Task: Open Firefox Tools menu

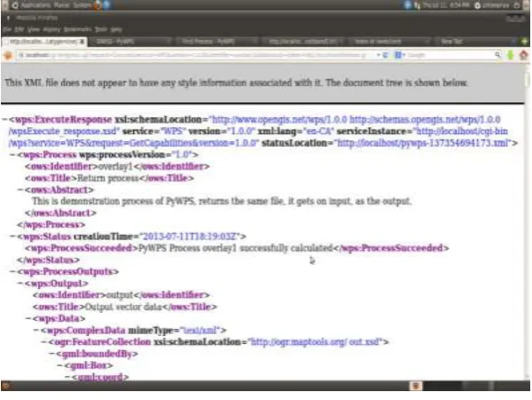Action: point(101,29)
